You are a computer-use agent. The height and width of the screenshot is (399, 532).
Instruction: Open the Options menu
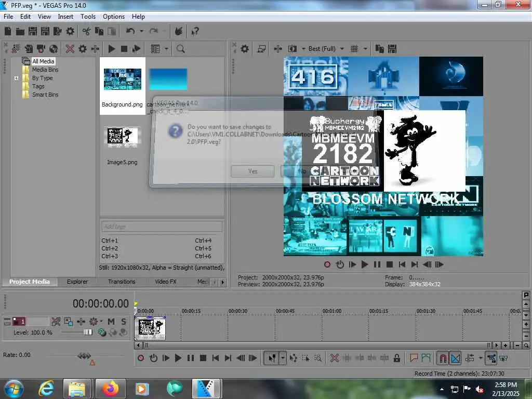coord(114,16)
